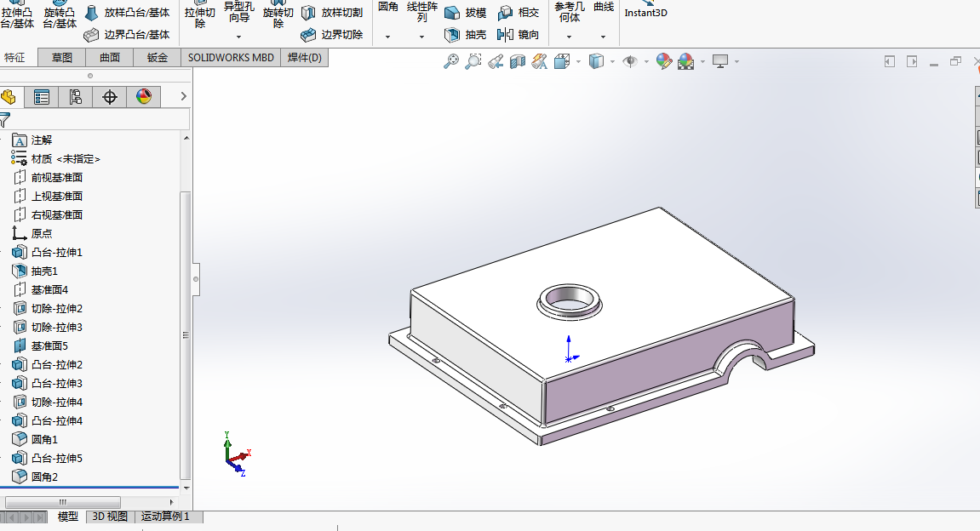Select the 拉伸切除 extruded cut tool
This screenshot has width=980, height=531.
(200, 15)
